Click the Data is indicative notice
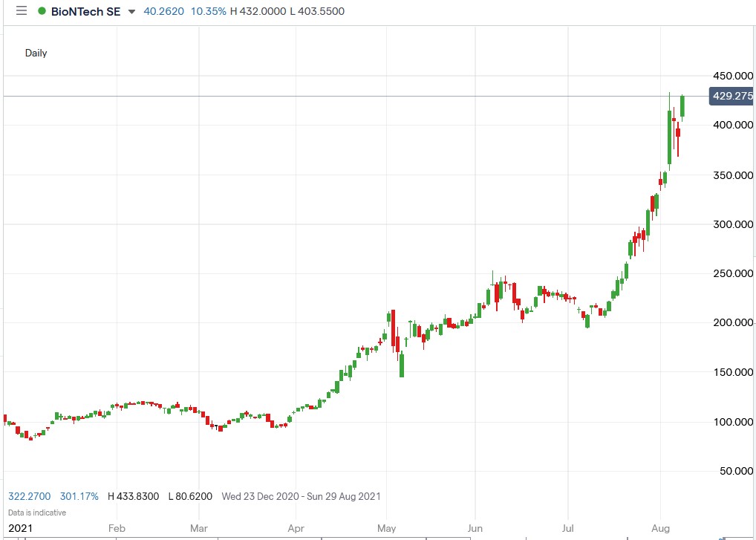 [x=37, y=513]
